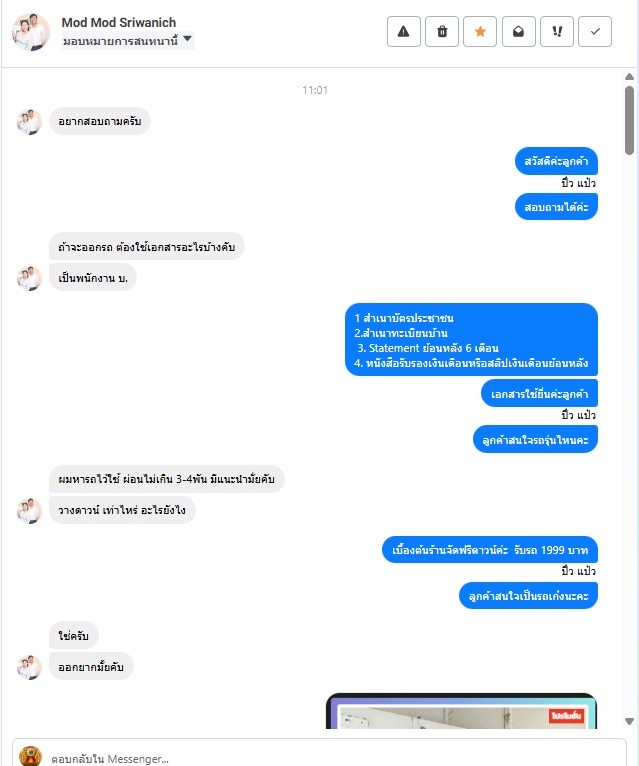Click the header profile picture
Screen dimensions: 639x766
click(x=31, y=32)
